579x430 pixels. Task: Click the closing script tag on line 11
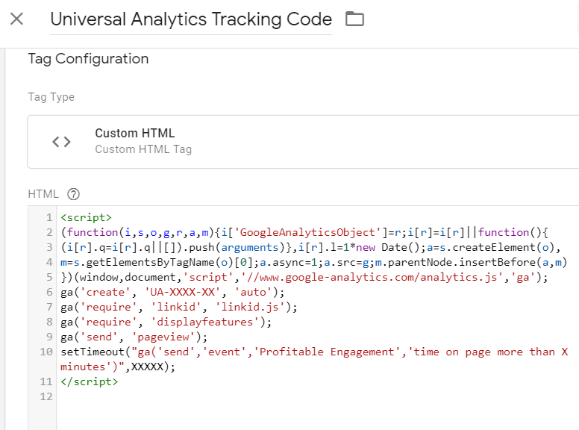coord(89,382)
